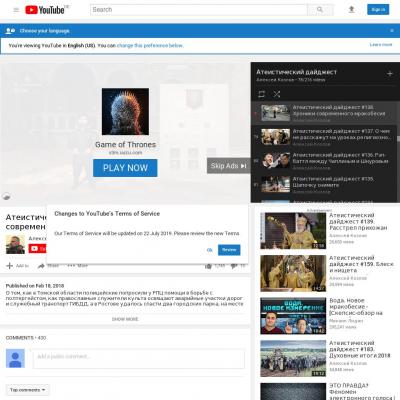Select playlist item #137

[x=325, y=137]
